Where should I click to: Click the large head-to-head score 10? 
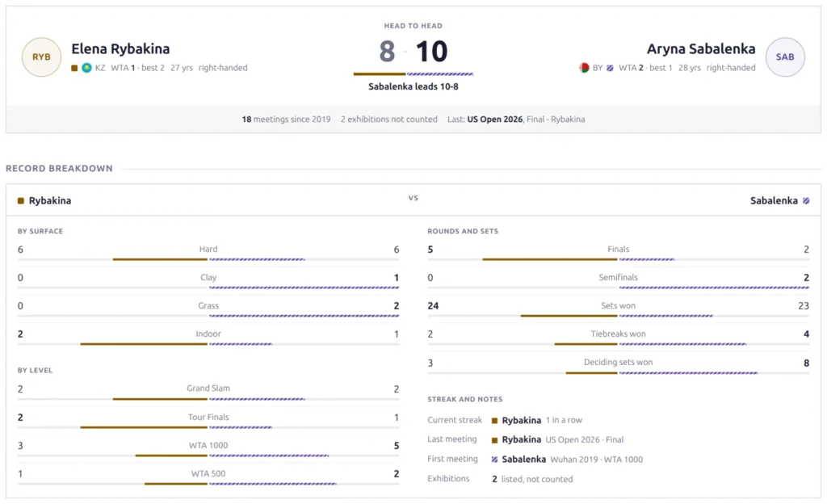point(431,52)
